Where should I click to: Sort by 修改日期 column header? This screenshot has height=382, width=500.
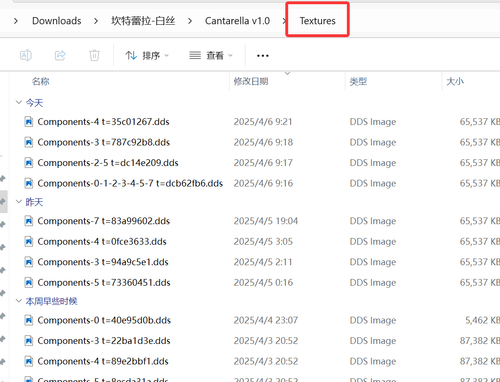tap(251, 81)
